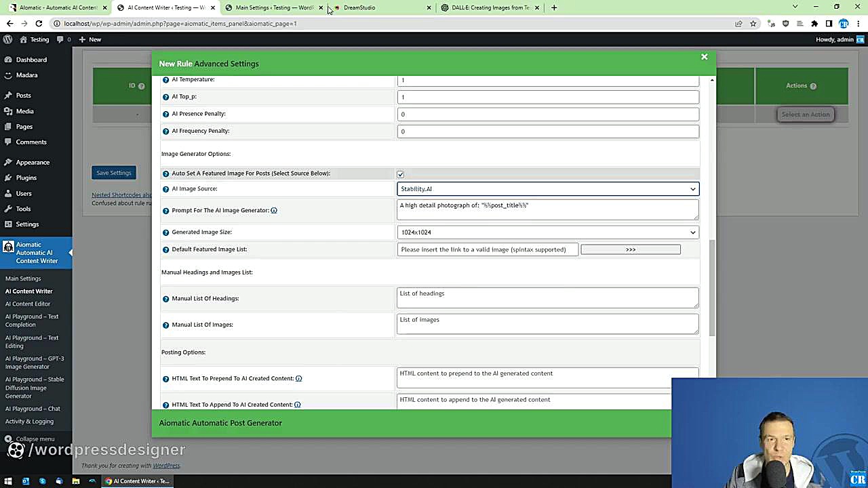Image resolution: width=868 pixels, height=488 pixels.
Task: Click the WordPress logo in admin bar
Action: coord(8,39)
